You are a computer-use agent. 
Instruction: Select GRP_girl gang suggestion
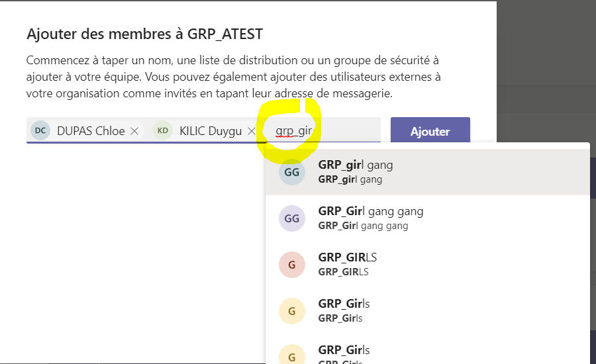[427, 171]
